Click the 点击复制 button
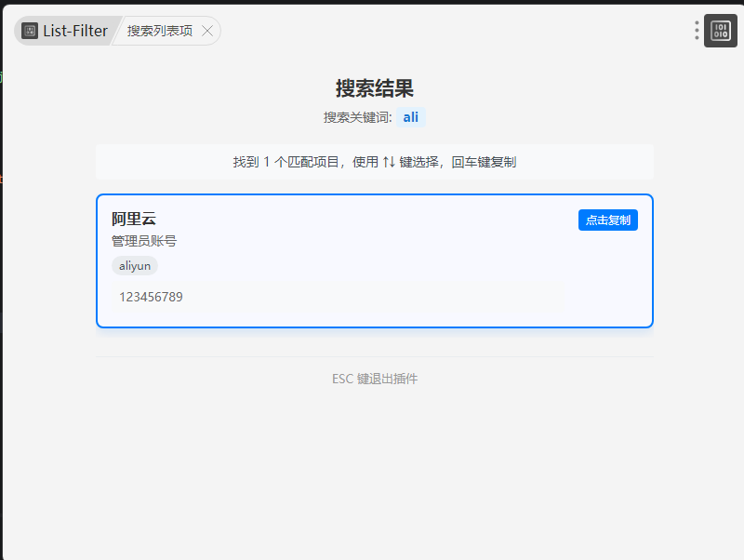 [608, 220]
